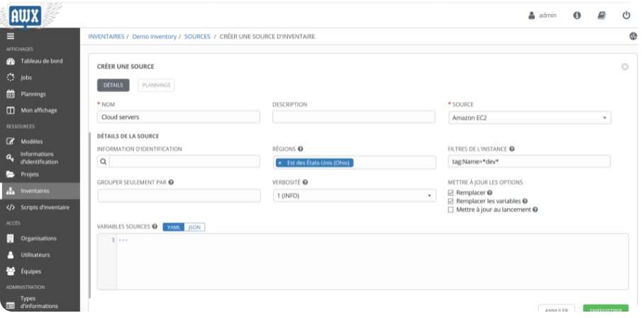The width and height of the screenshot is (644, 318).
Task: Show help for VERBOSITÉ
Action: (x=305, y=182)
